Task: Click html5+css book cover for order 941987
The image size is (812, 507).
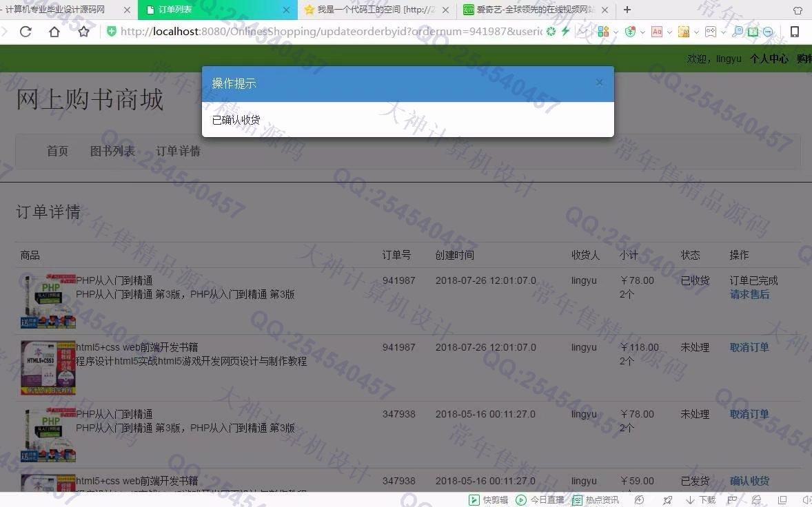Action: click(x=48, y=368)
